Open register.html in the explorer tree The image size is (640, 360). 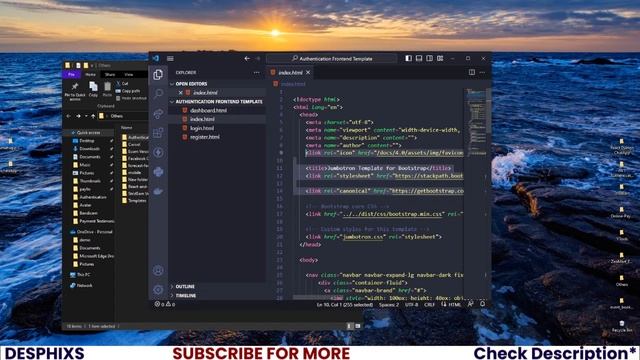[205, 137]
